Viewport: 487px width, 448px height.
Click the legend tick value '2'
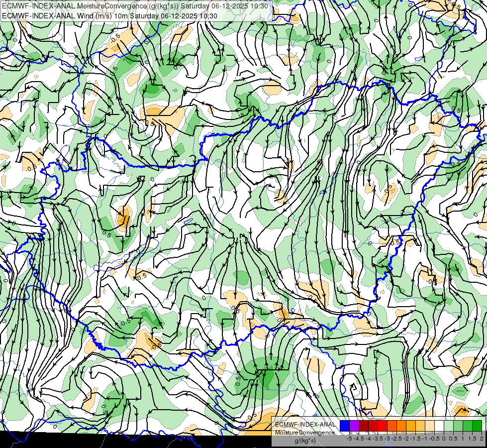click(x=482, y=439)
